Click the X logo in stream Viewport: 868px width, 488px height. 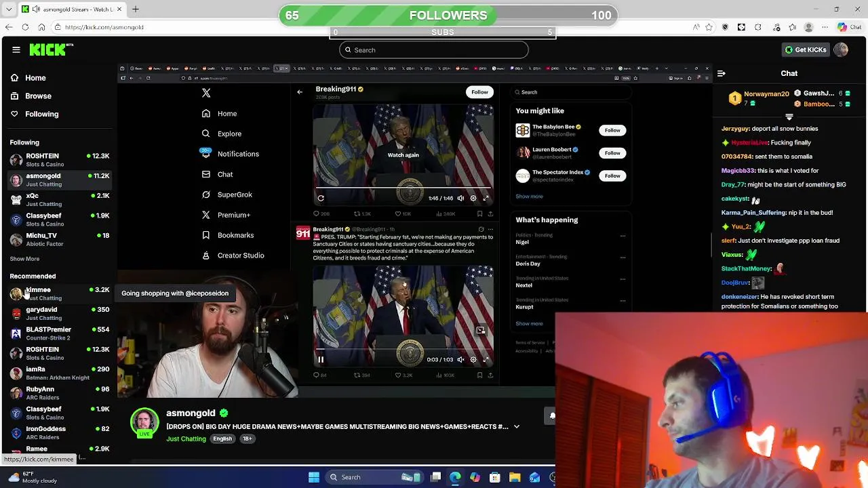(206, 93)
